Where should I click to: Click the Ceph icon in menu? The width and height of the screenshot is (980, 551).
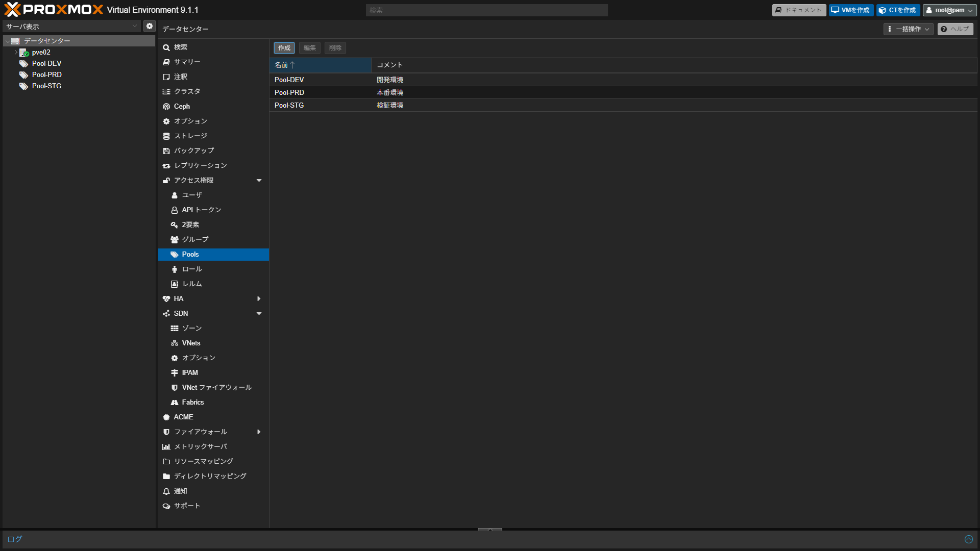tap(166, 107)
